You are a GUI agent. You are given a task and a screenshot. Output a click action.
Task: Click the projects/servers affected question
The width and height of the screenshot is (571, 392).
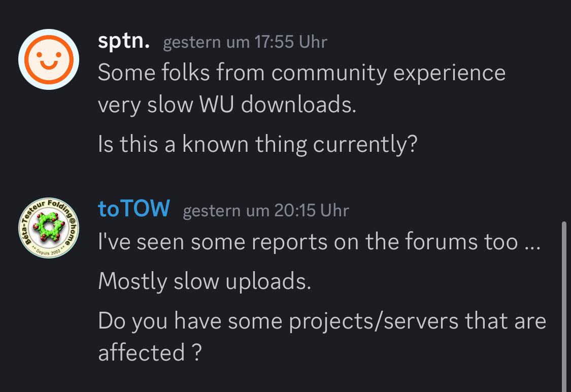pyautogui.click(x=322, y=336)
